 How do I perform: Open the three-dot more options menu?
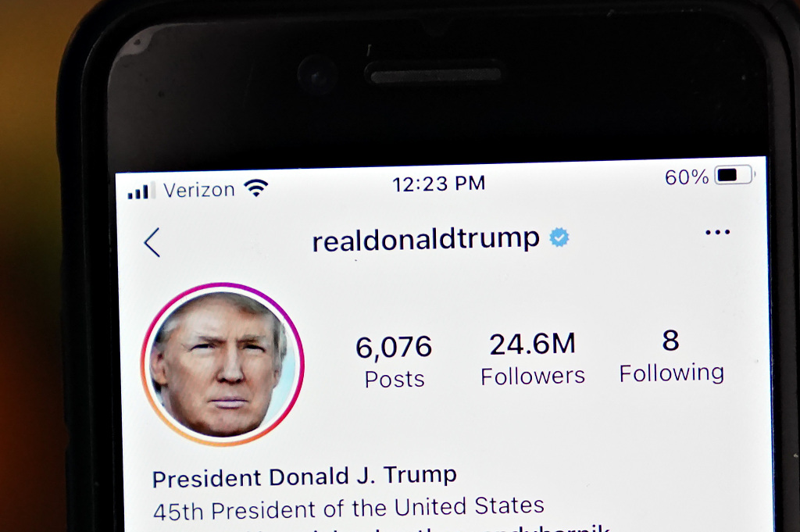(717, 233)
